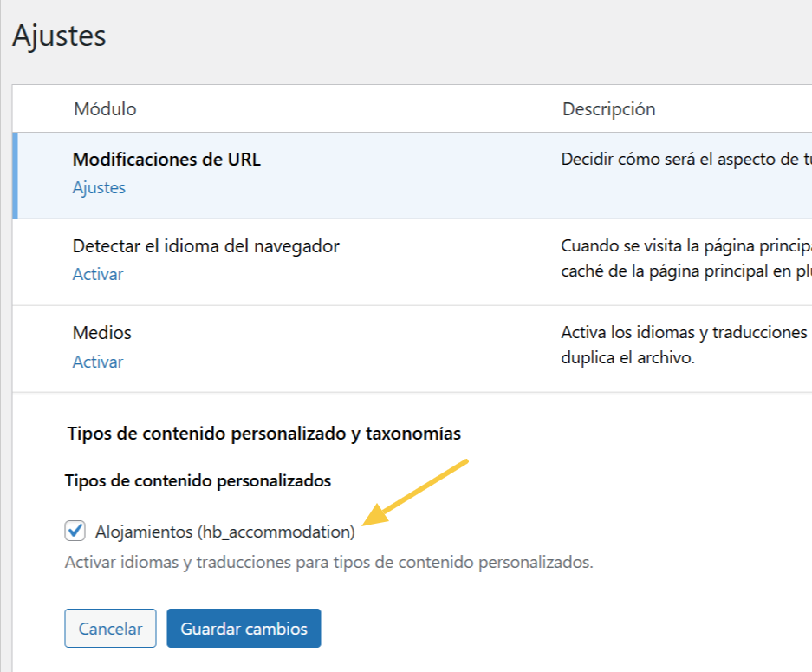
Task: Uncheck the Alojamientos (hb_accommodation) checkbox
Action: tap(75, 531)
